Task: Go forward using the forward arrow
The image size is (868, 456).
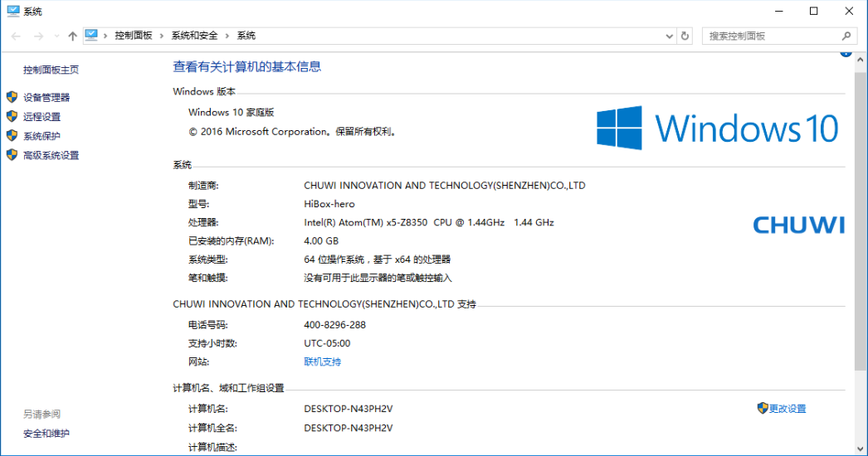Action: 38,36
